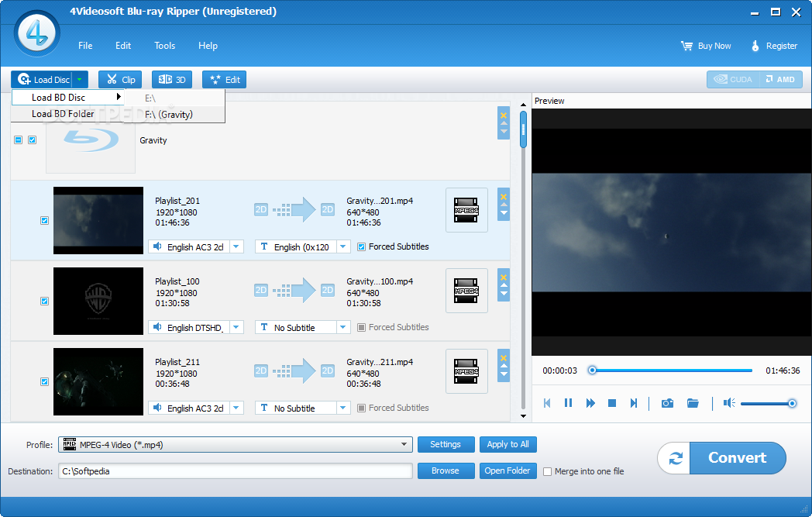
Task: Uncheck the Playlist_100 checkbox
Action: (44, 301)
